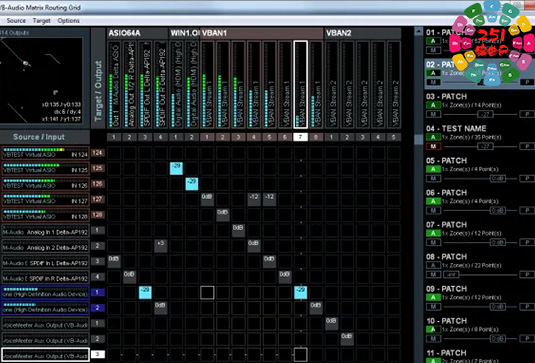This screenshot has height=363, width=535.
Task: Toggle A button on 05 - PATCH
Action: (433, 169)
